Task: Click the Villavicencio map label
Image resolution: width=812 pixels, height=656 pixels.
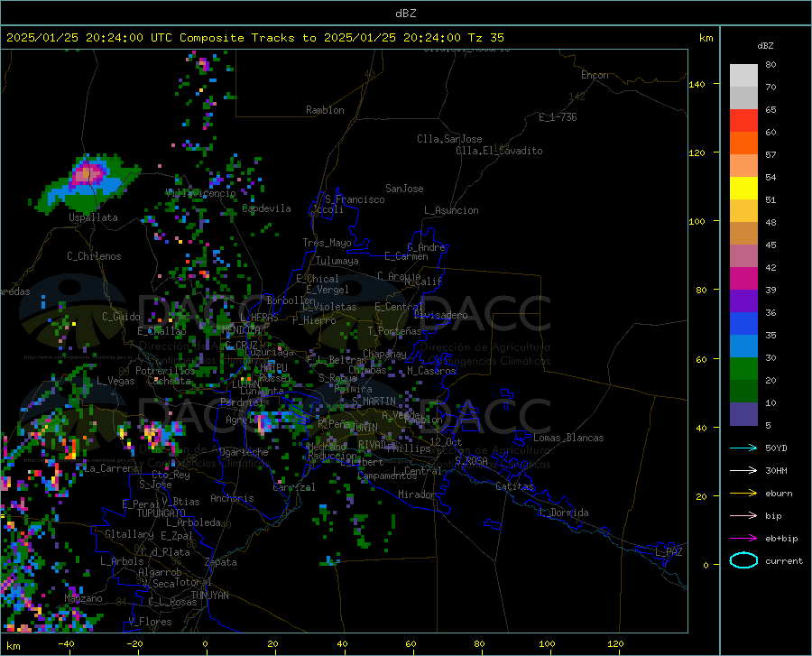Action: pyautogui.click(x=201, y=193)
